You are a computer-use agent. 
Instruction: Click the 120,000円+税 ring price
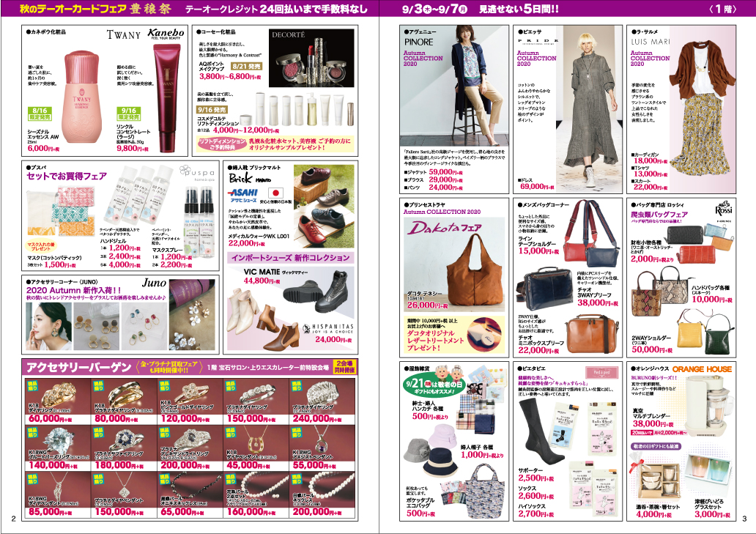pyautogui.click(x=185, y=419)
